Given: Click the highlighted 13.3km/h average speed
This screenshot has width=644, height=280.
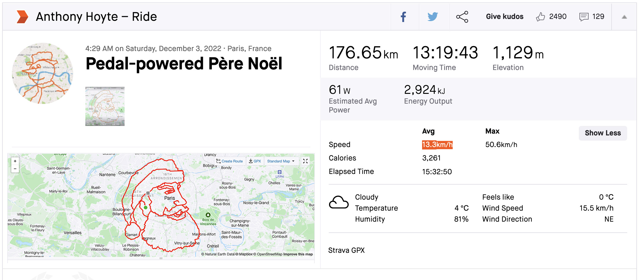Looking at the screenshot, I should click(437, 145).
